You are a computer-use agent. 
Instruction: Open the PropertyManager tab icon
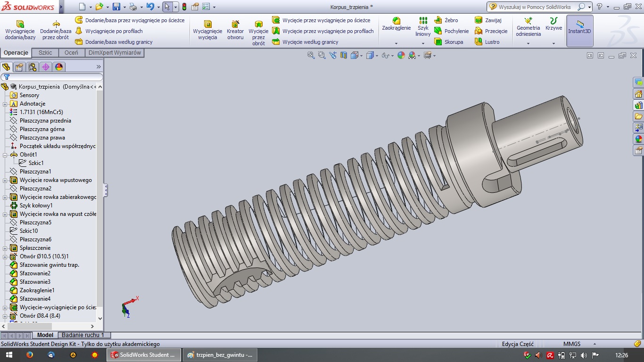point(19,67)
